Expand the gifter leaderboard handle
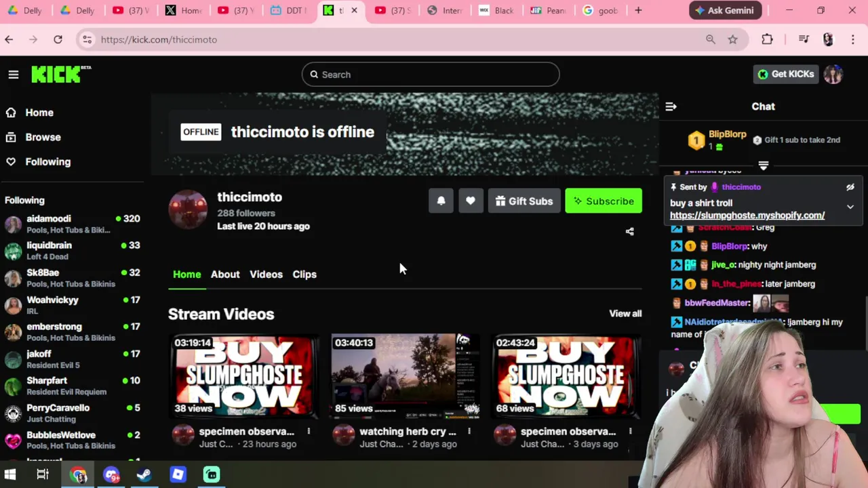 click(764, 165)
